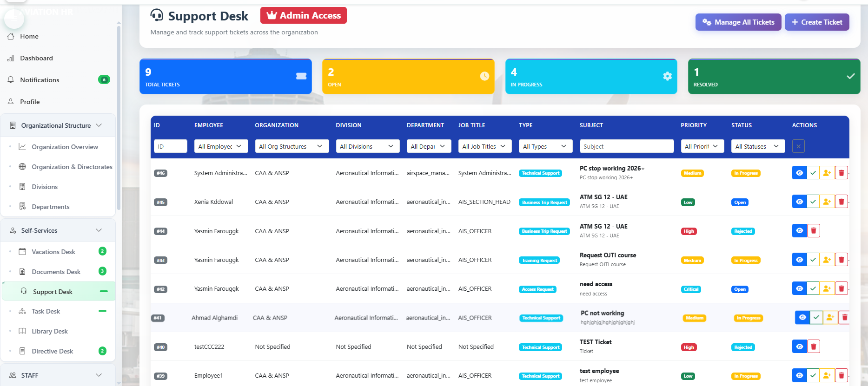View ticket #44 details with eye icon
Viewport: 868px width, 386px height.
(799, 231)
